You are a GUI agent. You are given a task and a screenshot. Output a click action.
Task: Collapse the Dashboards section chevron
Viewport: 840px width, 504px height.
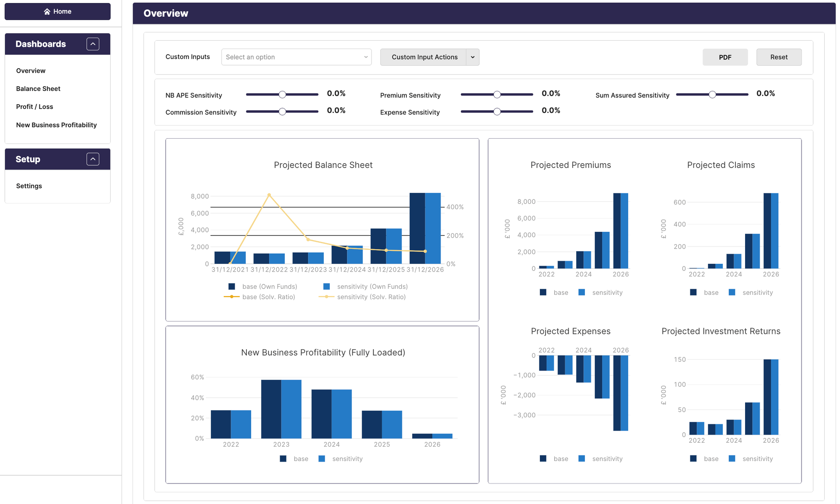[x=93, y=44]
